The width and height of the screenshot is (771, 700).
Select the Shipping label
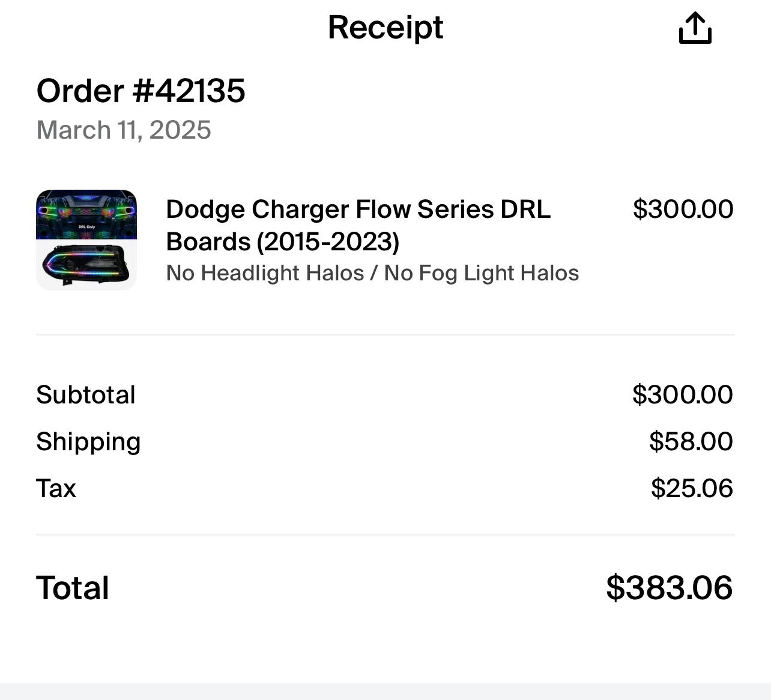click(x=88, y=441)
